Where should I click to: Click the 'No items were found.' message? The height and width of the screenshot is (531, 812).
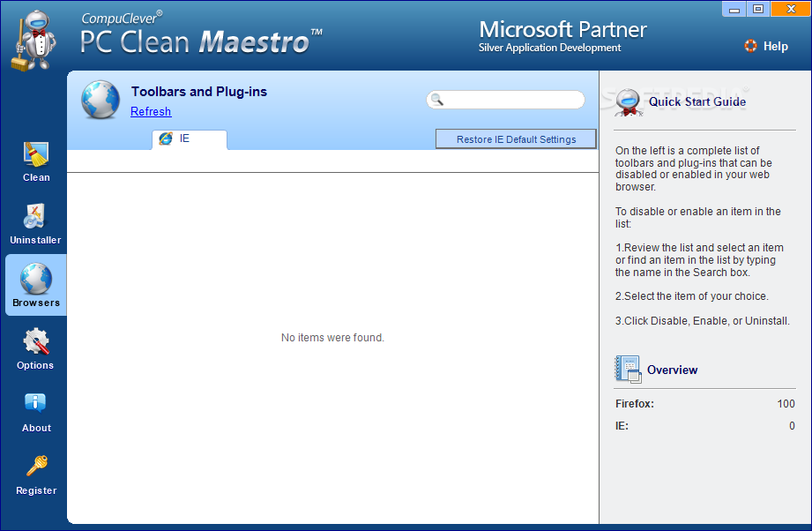(332, 338)
